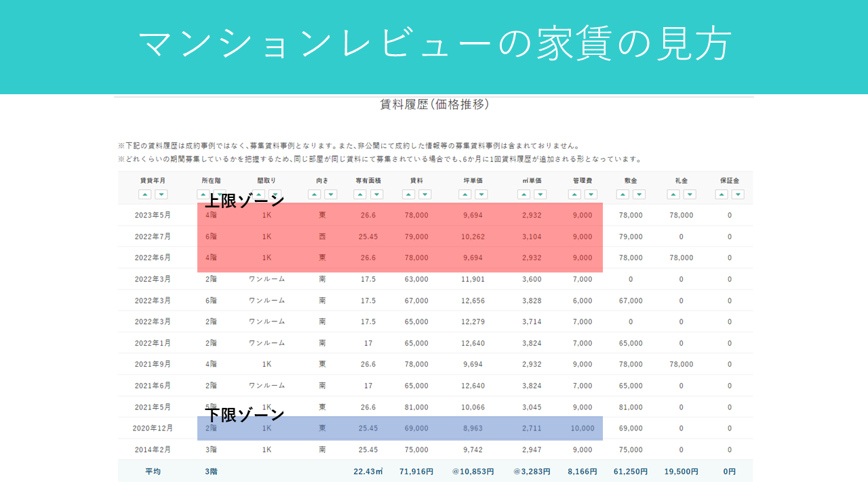Click the 2014年2月 date cell
Image resolution: width=868 pixels, height=488 pixels.
(x=153, y=449)
